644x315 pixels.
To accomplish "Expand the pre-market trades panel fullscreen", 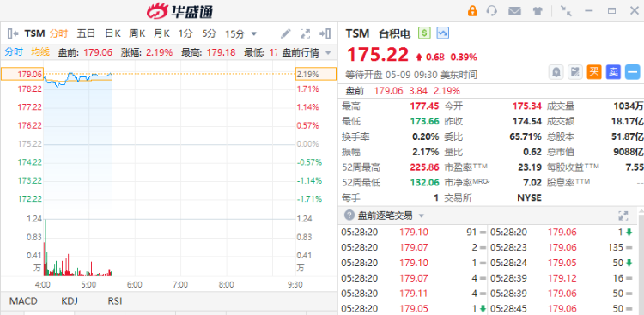I will 623,215.
